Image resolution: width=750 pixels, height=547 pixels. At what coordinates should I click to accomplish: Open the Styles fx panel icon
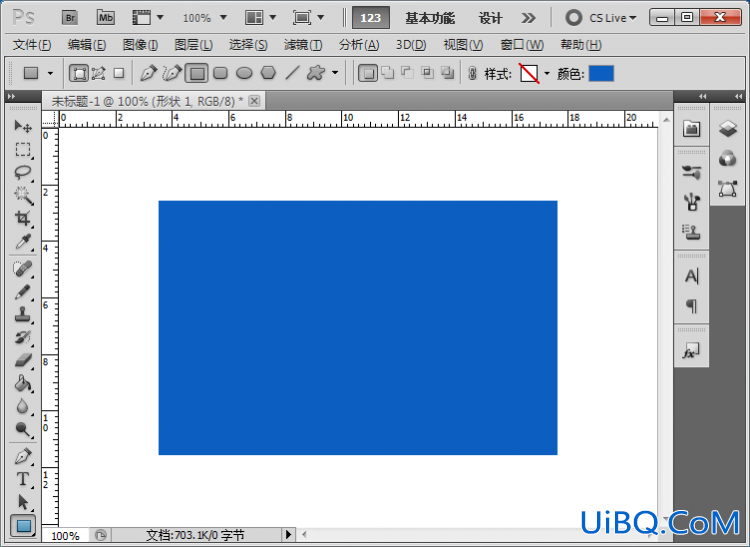click(x=691, y=351)
